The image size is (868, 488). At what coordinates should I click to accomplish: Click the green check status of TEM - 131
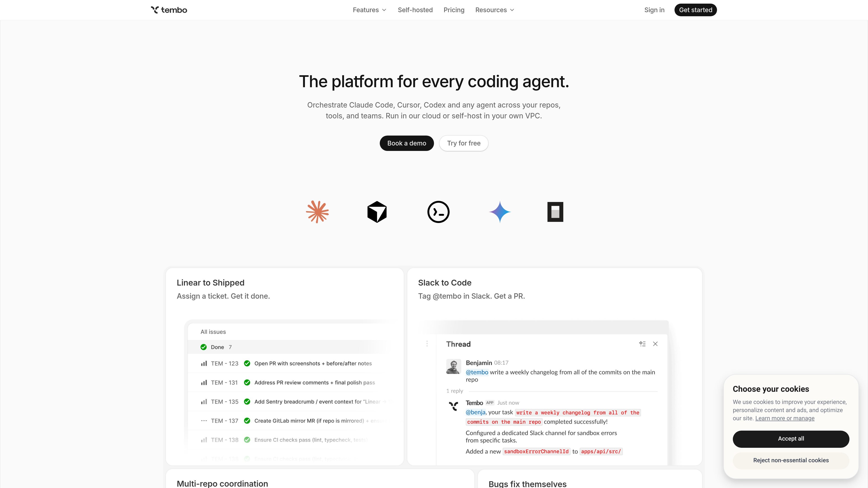click(x=247, y=382)
